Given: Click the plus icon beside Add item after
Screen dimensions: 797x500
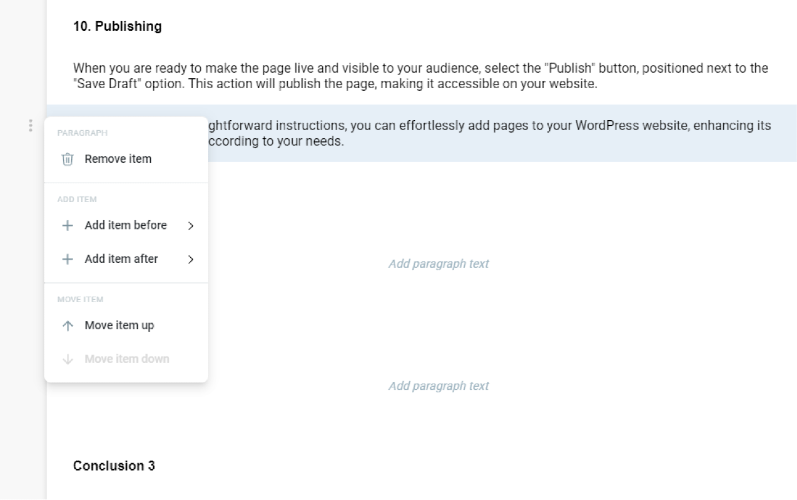Looking at the screenshot, I should click(68, 259).
